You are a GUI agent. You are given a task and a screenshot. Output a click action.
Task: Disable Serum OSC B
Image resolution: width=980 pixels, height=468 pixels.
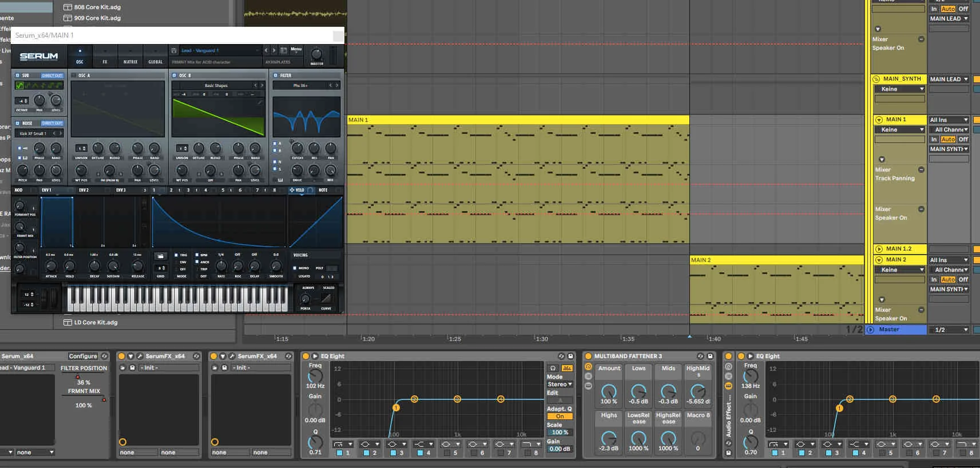pyautogui.click(x=174, y=76)
